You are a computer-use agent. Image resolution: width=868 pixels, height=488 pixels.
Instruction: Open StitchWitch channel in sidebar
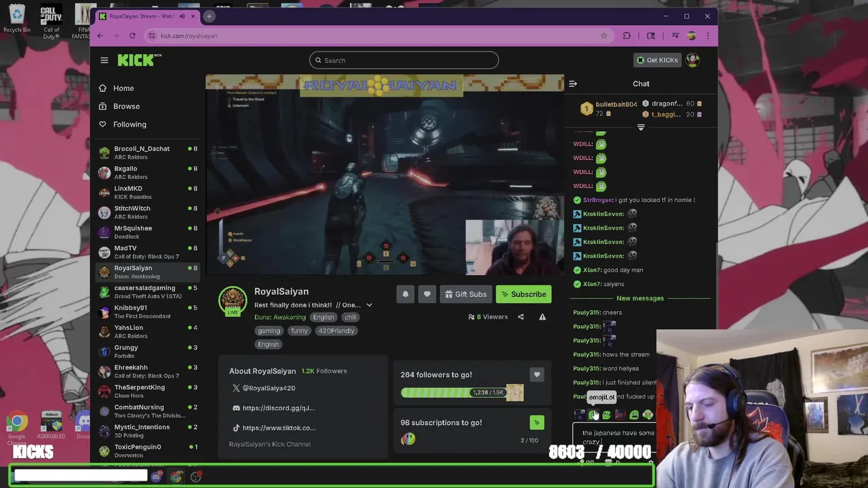(x=148, y=212)
